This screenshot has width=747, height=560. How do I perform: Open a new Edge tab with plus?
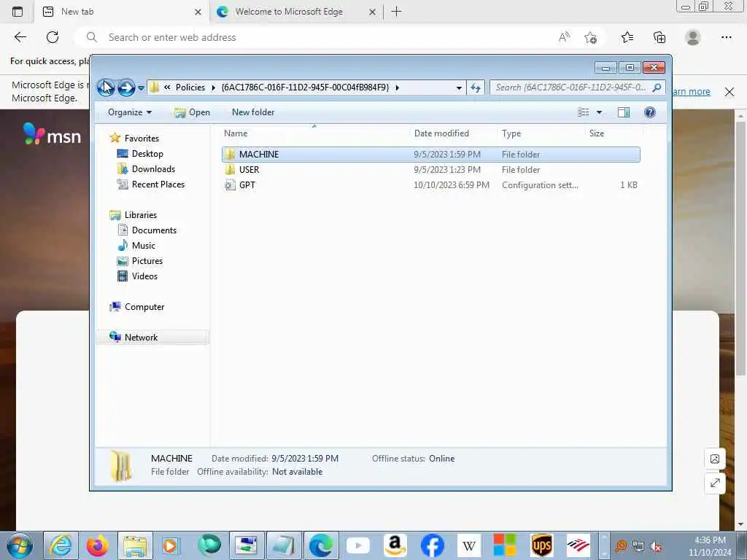tap(396, 12)
